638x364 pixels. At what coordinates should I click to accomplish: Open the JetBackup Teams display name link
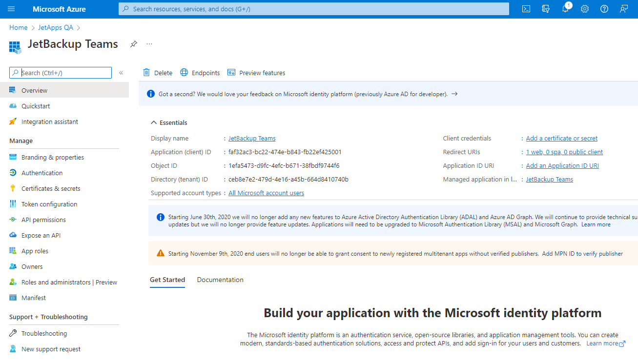[252, 138]
